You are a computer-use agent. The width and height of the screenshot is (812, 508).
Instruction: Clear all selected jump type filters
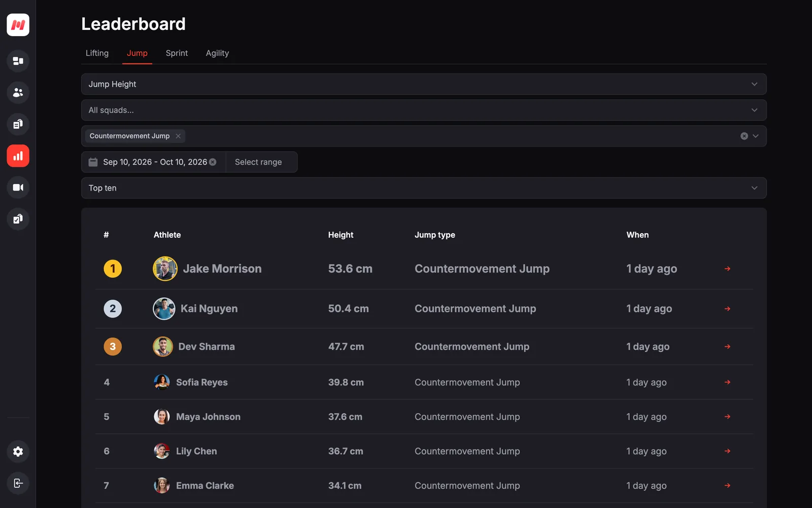click(x=744, y=136)
